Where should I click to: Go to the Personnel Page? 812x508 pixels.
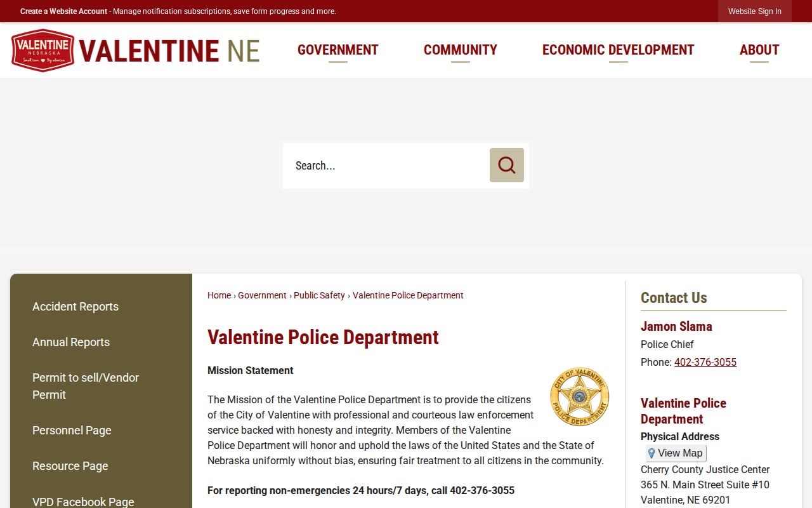pyautogui.click(x=72, y=431)
